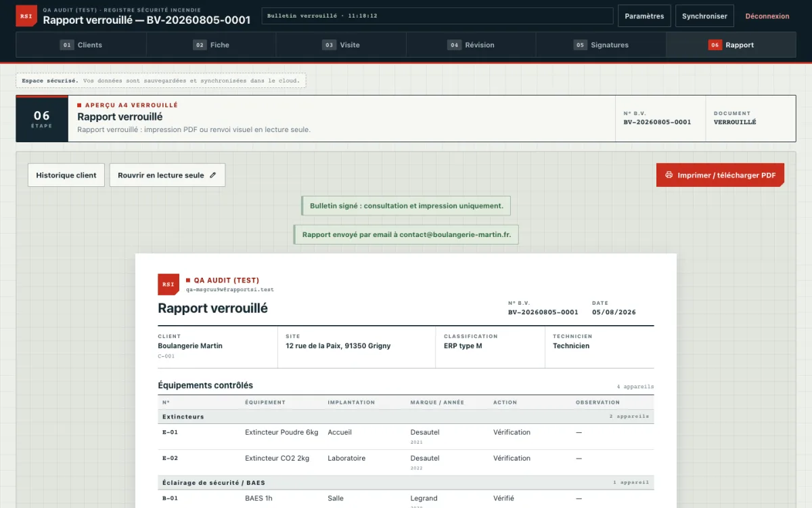Screen dimensions: 812x508
Task: Click the RSI logo in header
Action: click(26, 16)
